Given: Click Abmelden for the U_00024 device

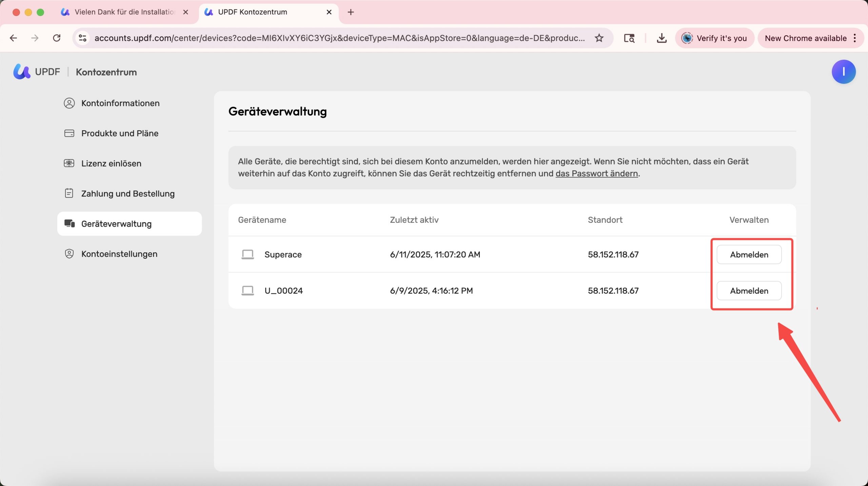Looking at the screenshot, I should (749, 291).
